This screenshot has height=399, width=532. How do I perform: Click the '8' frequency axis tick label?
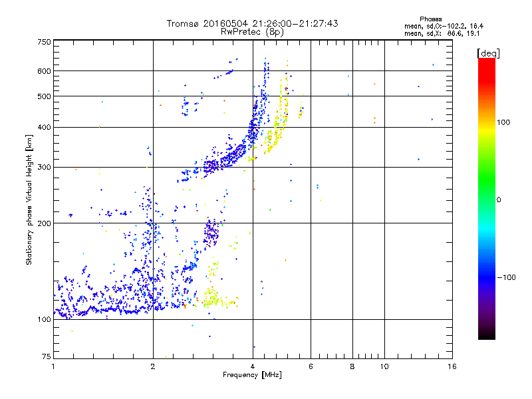(352, 366)
